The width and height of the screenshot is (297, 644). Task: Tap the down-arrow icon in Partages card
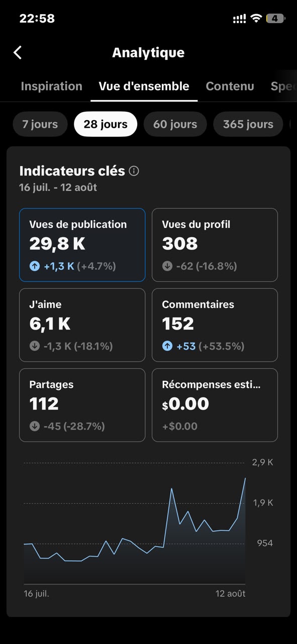click(x=34, y=426)
